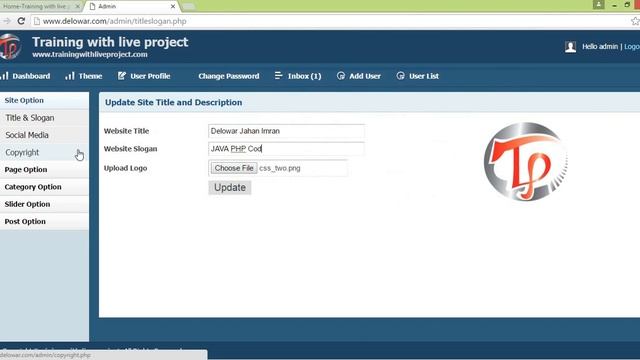Focus the Website Slogan input field
The image size is (640, 360).
coord(286,149)
